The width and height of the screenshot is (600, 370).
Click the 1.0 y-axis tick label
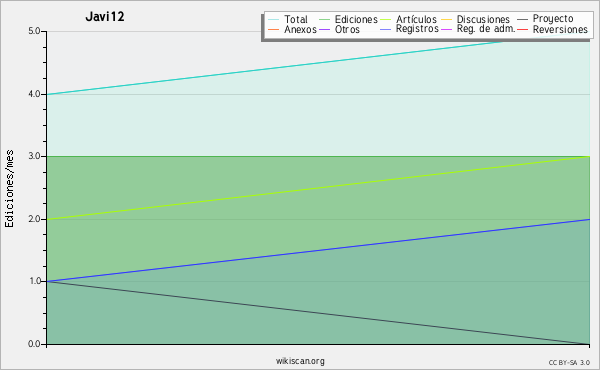(34, 281)
